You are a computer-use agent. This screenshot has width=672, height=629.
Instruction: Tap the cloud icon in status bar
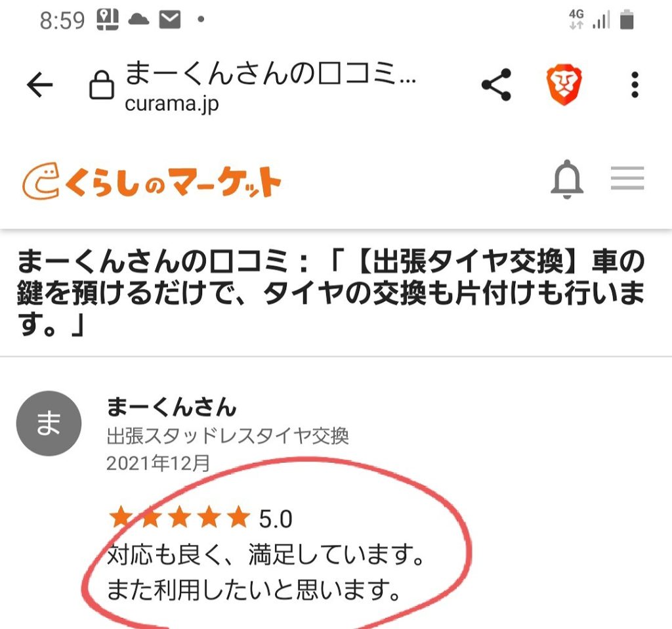click(139, 20)
